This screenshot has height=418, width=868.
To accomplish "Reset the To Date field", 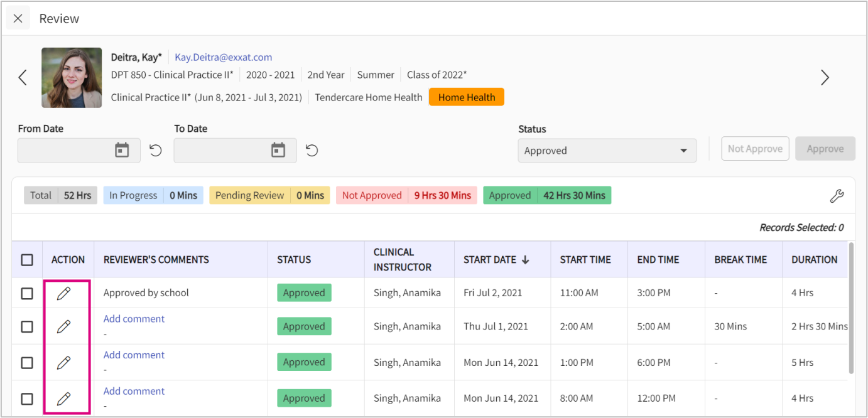I will pyautogui.click(x=312, y=151).
